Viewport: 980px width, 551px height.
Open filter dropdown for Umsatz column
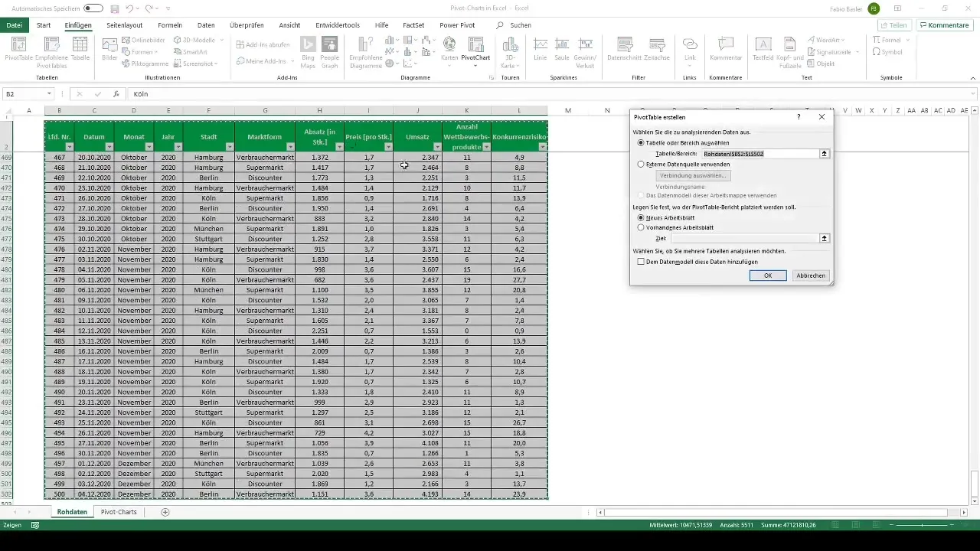click(x=437, y=147)
